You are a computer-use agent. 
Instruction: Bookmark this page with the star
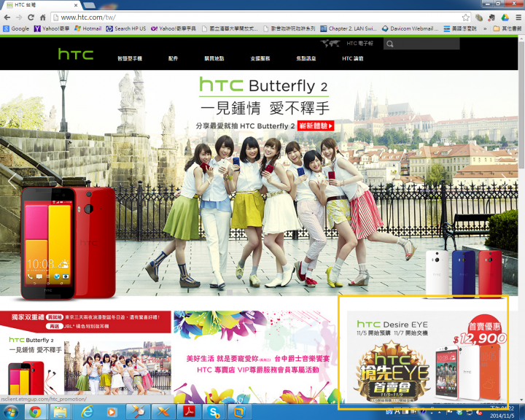click(465, 17)
